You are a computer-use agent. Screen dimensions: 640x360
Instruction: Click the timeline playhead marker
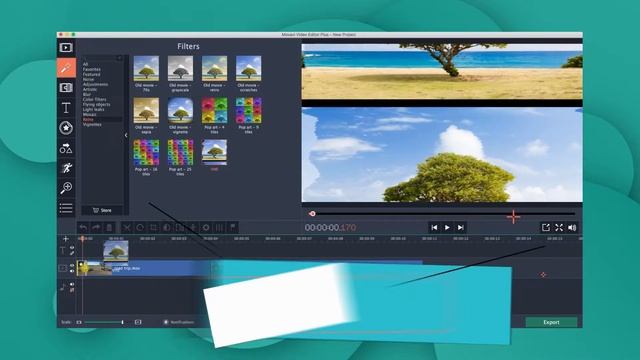coord(82,238)
